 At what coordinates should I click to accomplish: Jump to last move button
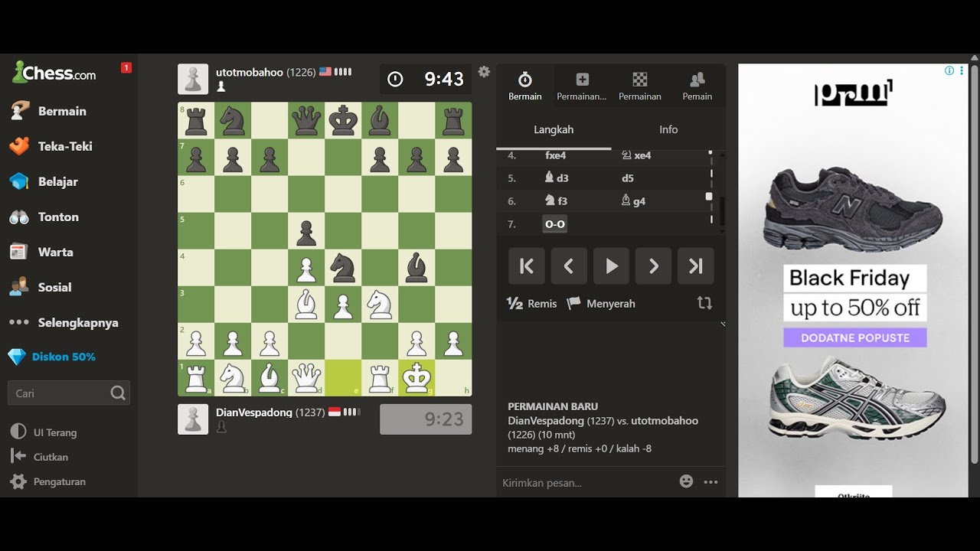(695, 266)
